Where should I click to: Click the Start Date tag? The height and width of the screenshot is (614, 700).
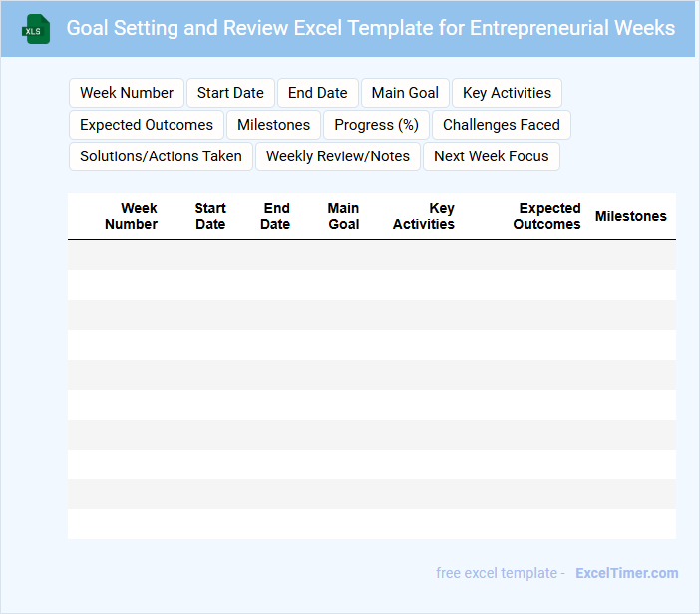click(x=230, y=93)
